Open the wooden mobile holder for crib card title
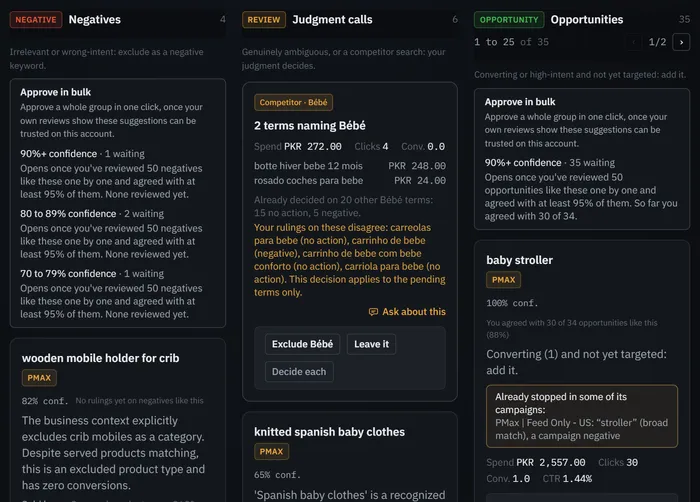Screen dimensions: 700x502 pyautogui.click(x=100, y=358)
